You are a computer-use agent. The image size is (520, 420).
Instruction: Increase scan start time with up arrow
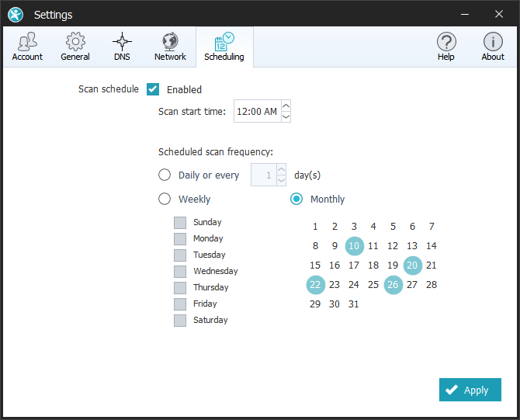(286, 106)
